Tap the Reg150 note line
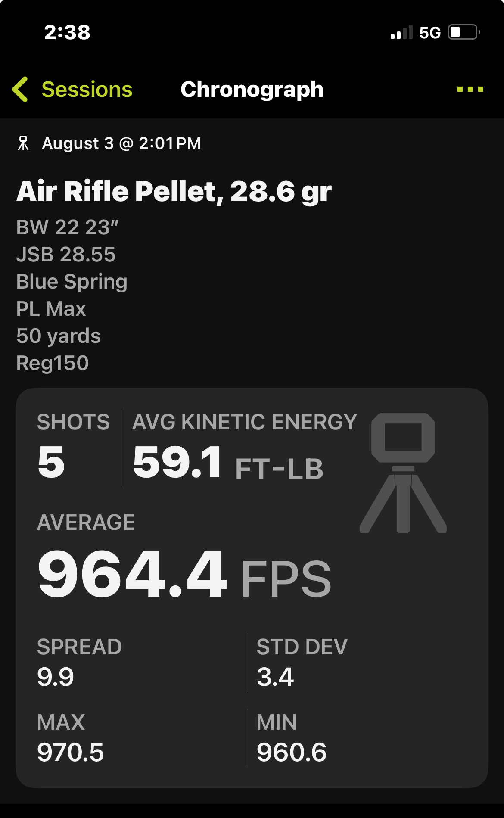This screenshot has width=504, height=818. (53, 363)
